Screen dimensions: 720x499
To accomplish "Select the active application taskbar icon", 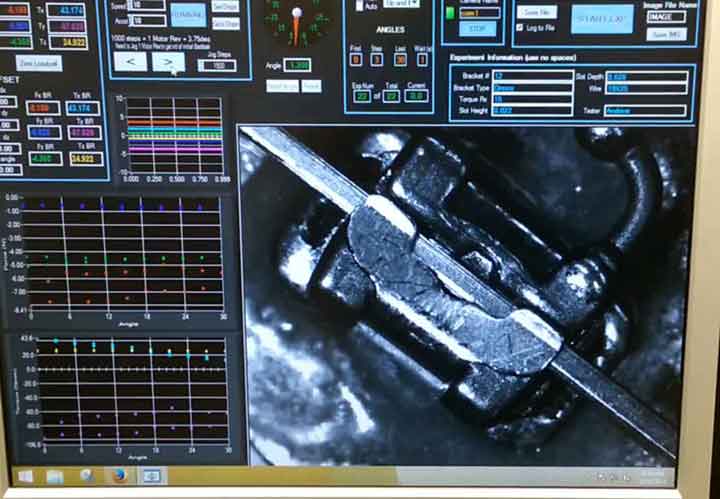I will click(x=151, y=476).
